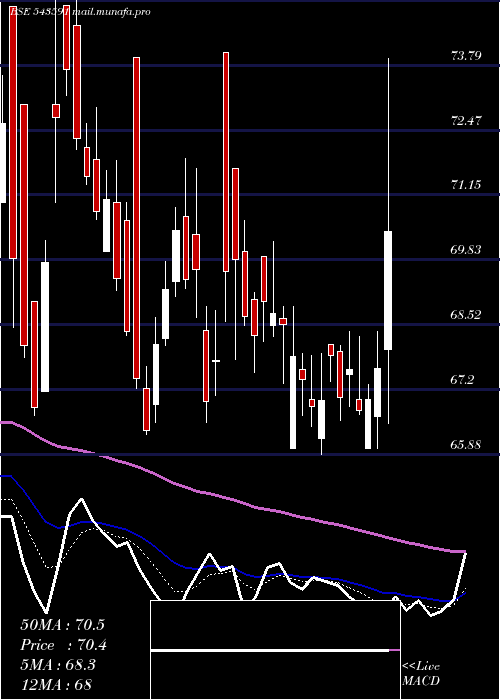The height and width of the screenshot is (700, 500).
Task: Click the MACD inset panel box
Action: tap(275, 650)
